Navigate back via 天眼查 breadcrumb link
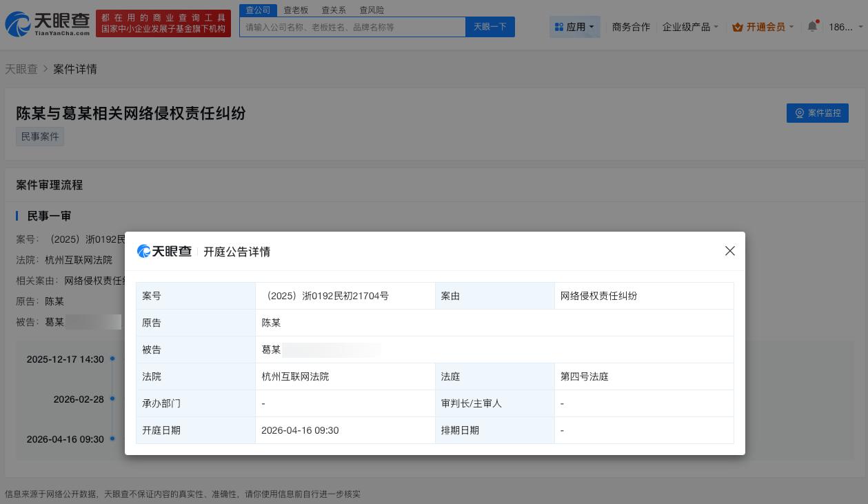Image resolution: width=868 pixels, height=504 pixels. (x=21, y=69)
